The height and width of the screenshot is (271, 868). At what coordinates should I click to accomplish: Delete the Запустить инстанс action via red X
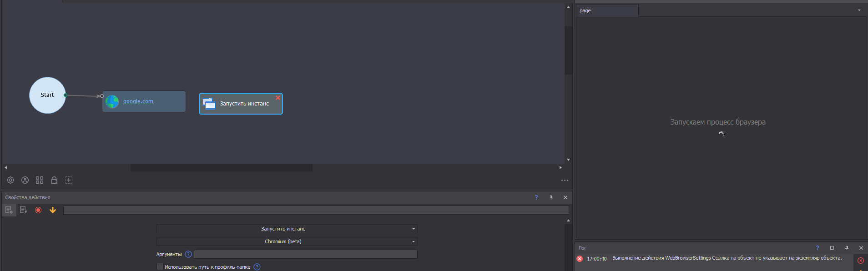point(278,98)
